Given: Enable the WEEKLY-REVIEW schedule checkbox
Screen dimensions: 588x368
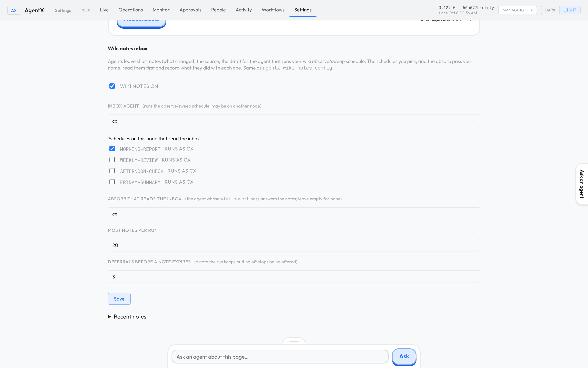Looking at the screenshot, I should [112, 160].
